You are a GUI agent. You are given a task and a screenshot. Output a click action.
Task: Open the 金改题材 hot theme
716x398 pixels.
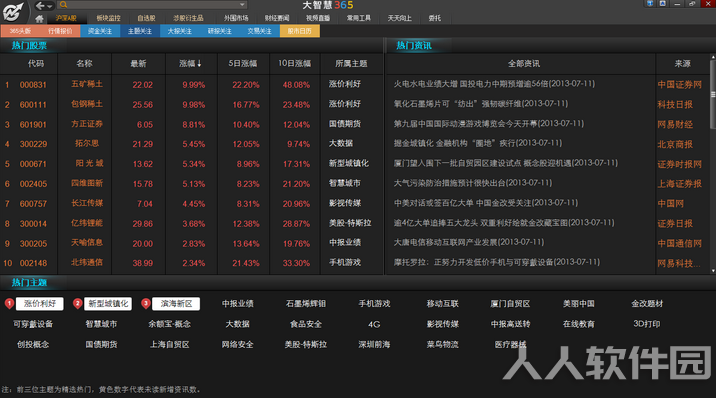647,304
